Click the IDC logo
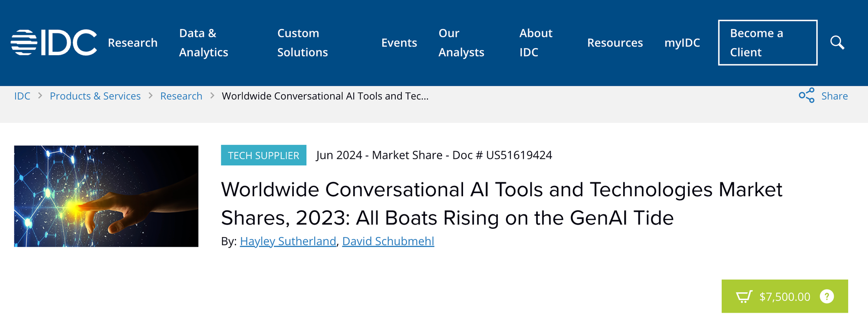Image resolution: width=868 pixels, height=333 pixels. (54, 43)
